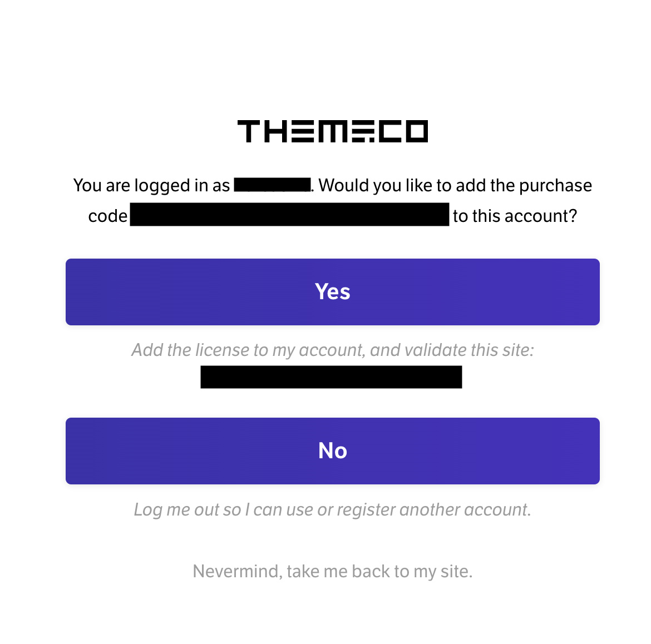The width and height of the screenshot is (651, 644).
Task: Confirm with the Yes button
Action: pyautogui.click(x=333, y=292)
